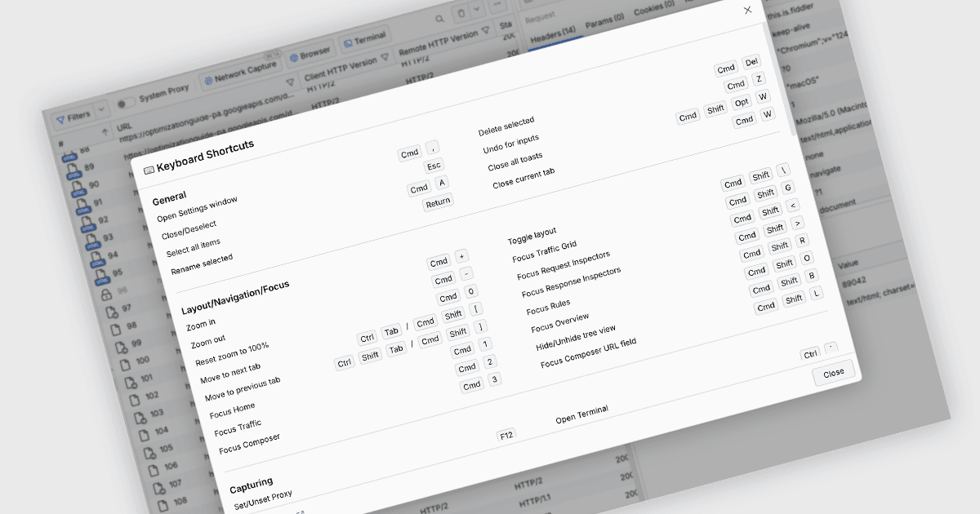Click the 'Focus Request Inspectors' label
The height and width of the screenshot is (514, 980).
coord(563,265)
